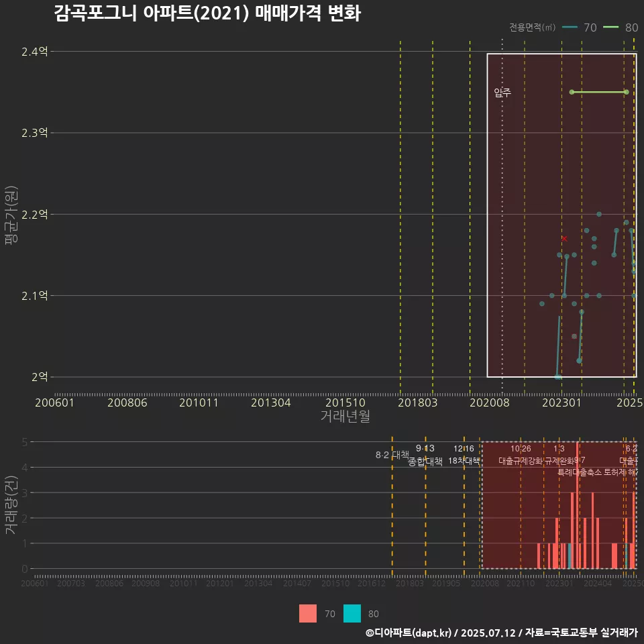Click the 80 line swatch in the top legend

coord(610,28)
